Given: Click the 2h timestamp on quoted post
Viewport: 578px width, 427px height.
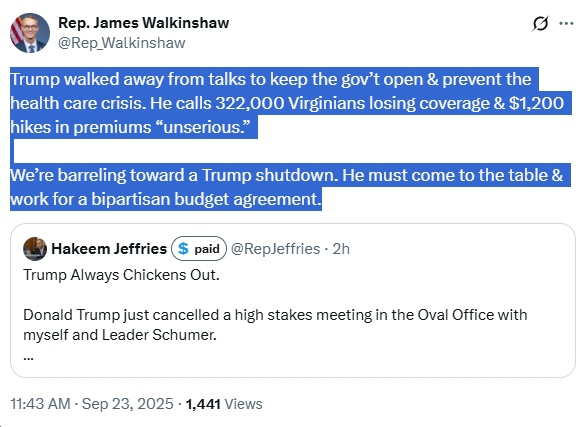Looking at the screenshot, I should (341, 249).
